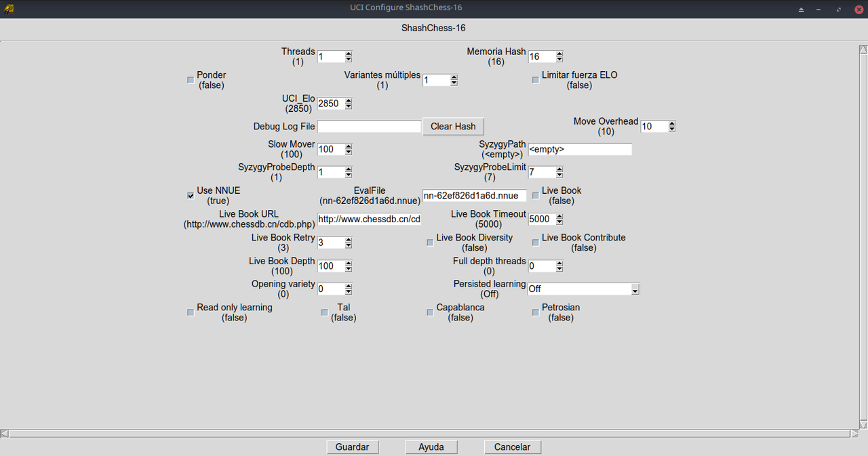Click the SyzygyProbeLimit spinbox arrows
868x456 pixels.
point(559,173)
